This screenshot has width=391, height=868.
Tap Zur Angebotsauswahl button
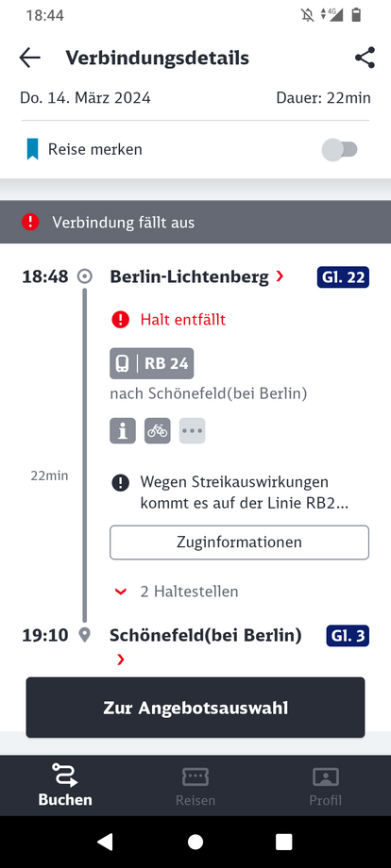195,708
